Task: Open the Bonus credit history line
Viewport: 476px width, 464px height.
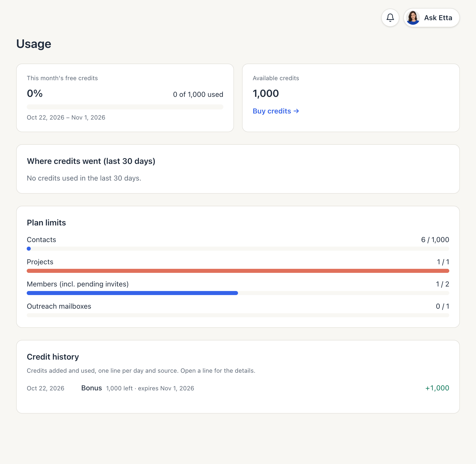Action: point(238,388)
